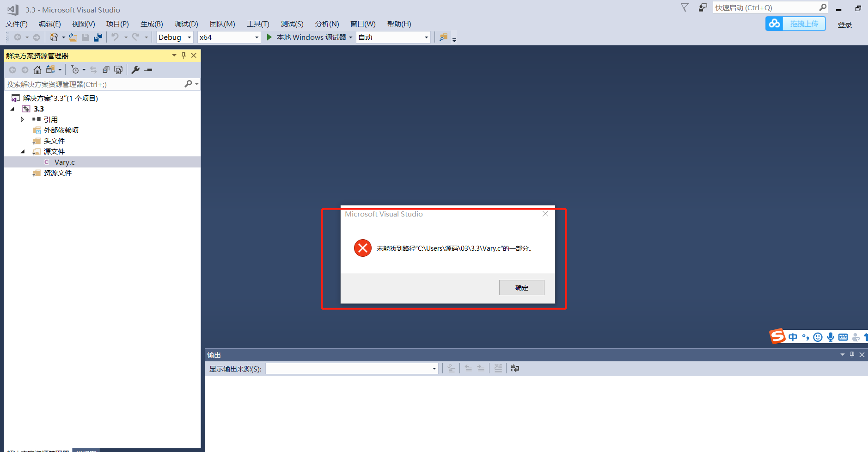Open the 视图(V) menu
This screenshot has height=452, width=868.
pyautogui.click(x=83, y=24)
